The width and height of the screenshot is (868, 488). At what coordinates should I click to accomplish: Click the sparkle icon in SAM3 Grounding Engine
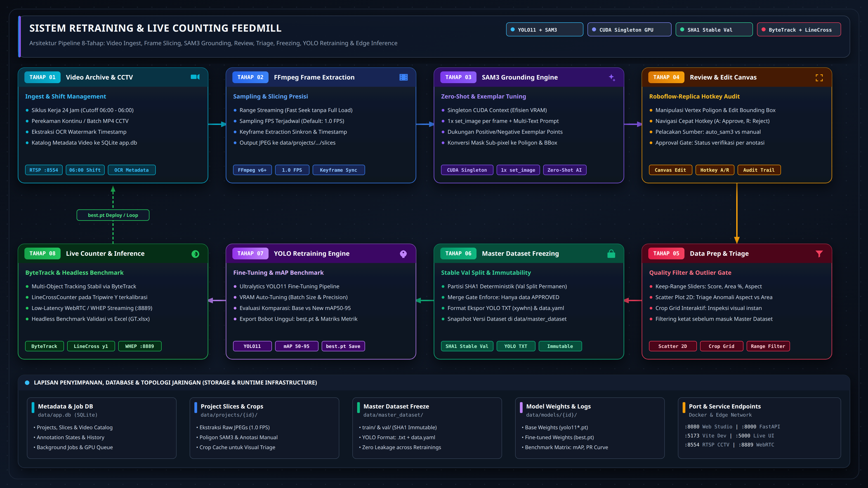point(612,77)
